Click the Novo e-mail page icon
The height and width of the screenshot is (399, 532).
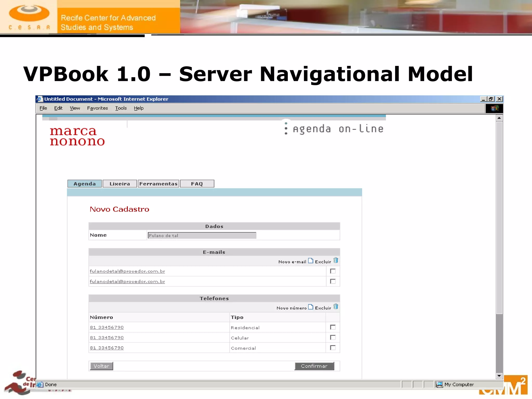pyautogui.click(x=311, y=261)
